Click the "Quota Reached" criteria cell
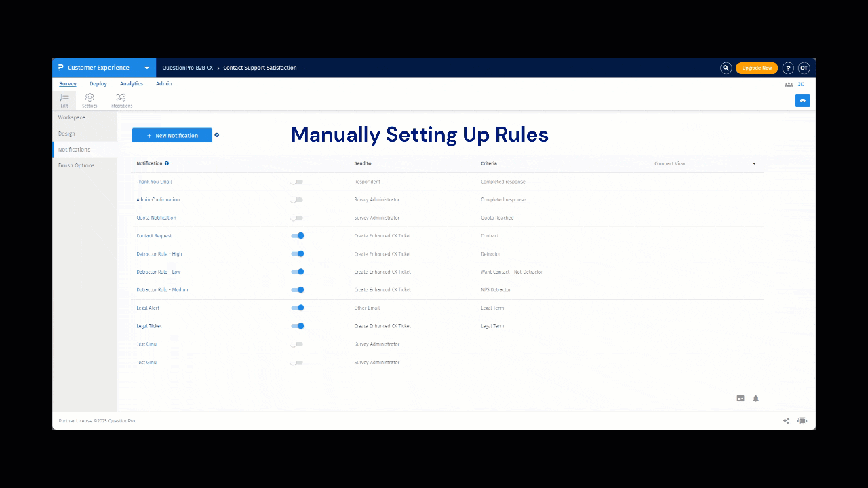 pos(497,218)
